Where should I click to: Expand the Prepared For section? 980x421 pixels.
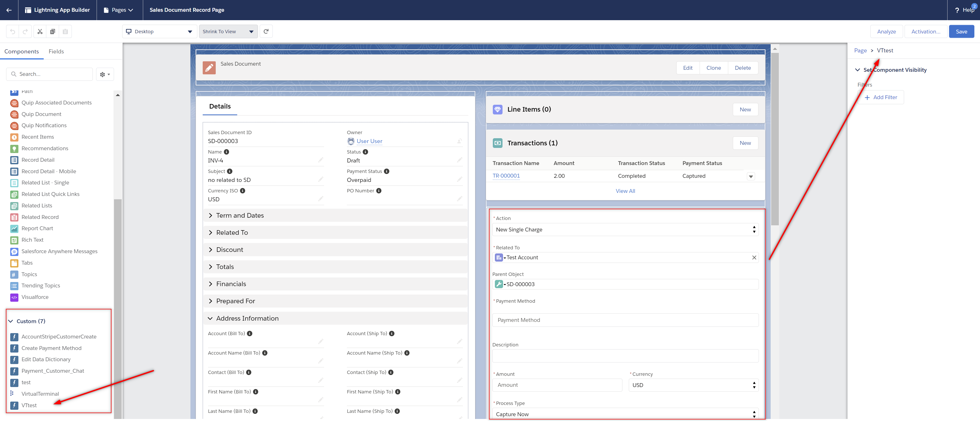(x=335, y=301)
